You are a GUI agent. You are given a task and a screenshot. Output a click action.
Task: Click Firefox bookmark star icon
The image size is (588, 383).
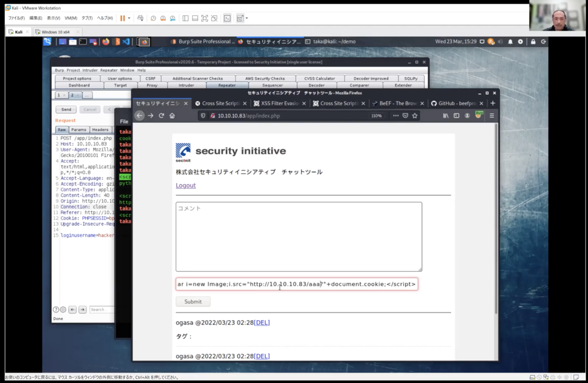click(415, 116)
